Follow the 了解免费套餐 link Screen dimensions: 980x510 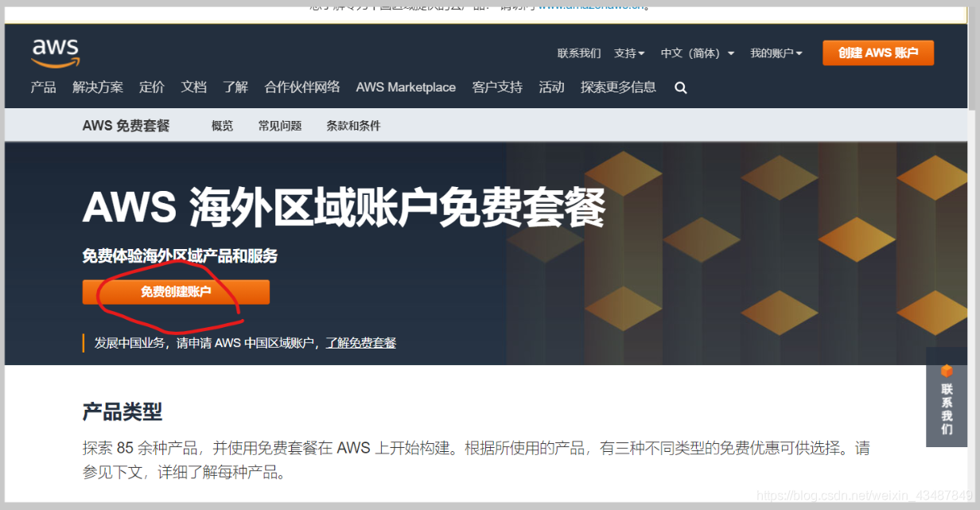(x=360, y=343)
